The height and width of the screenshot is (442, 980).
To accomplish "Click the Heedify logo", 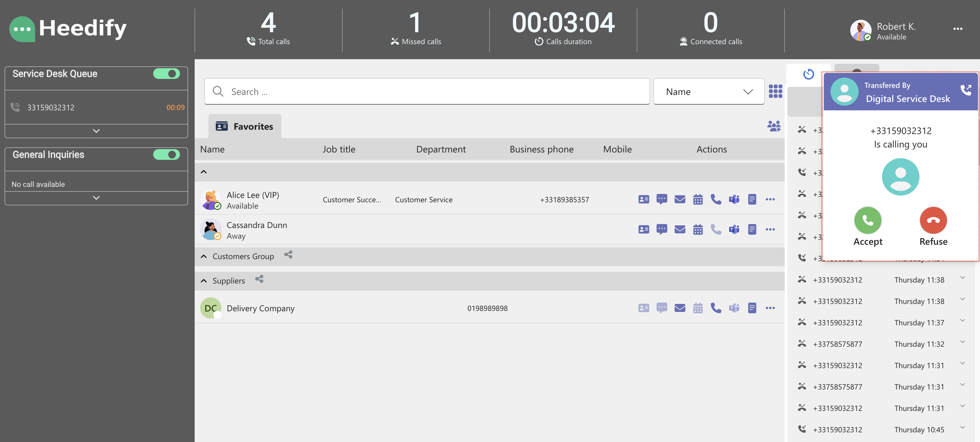I will point(68,28).
